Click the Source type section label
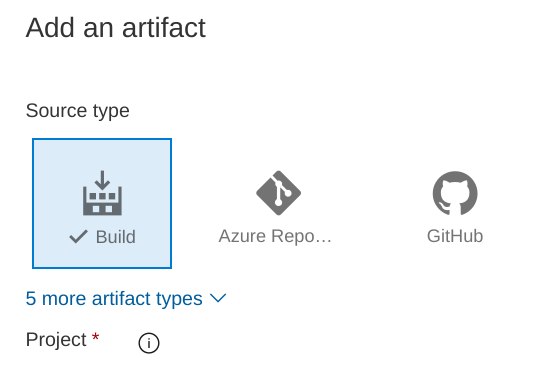Image resolution: width=541 pixels, height=371 pixels. click(78, 111)
